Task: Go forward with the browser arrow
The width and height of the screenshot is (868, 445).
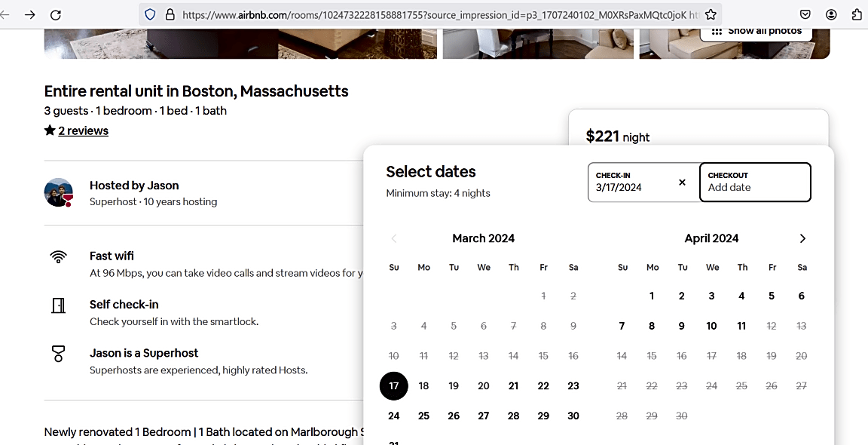Action: click(30, 15)
